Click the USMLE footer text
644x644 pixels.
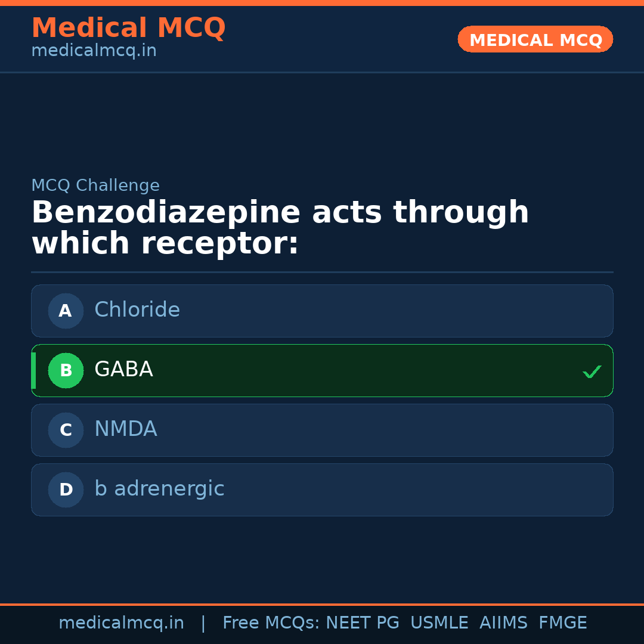coord(439,623)
